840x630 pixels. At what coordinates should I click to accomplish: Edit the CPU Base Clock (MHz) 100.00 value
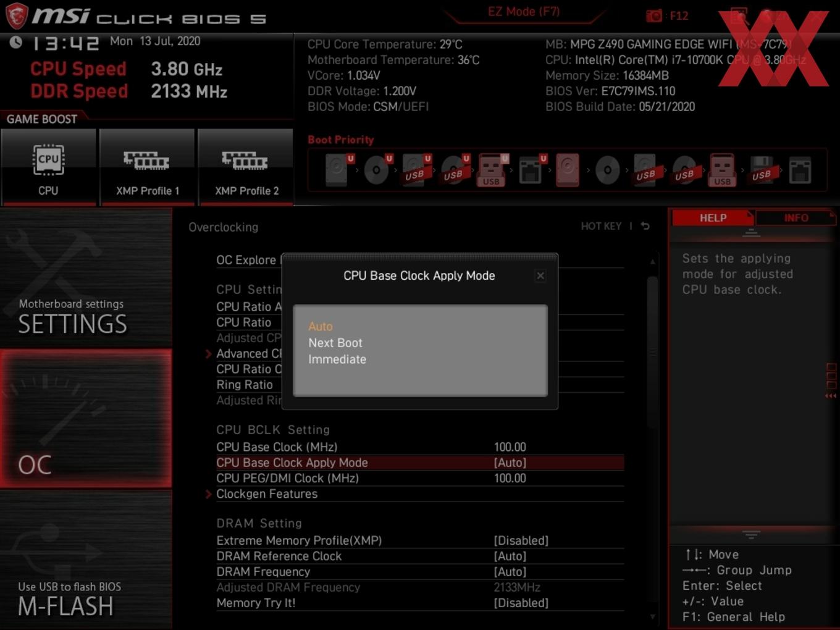tap(510, 447)
